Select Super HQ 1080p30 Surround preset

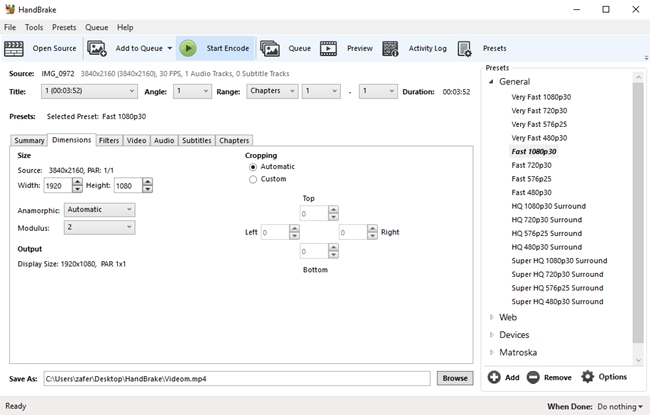click(559, 261)
